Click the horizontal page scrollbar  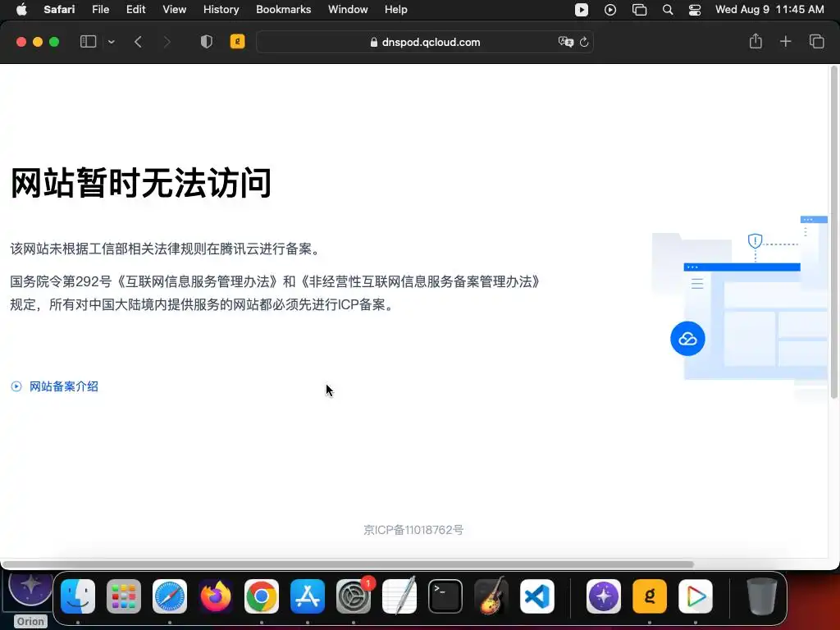pyautogui.click(x=348, y=564)
